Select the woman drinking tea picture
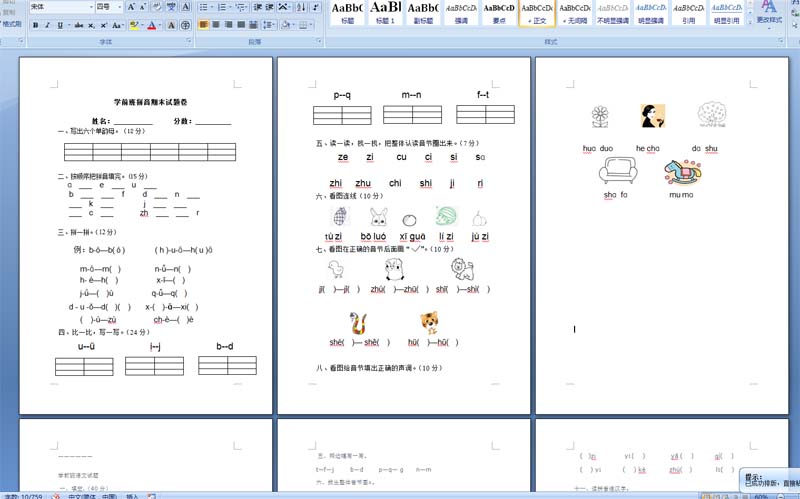The image size is (800, 499). pos(653,116)
